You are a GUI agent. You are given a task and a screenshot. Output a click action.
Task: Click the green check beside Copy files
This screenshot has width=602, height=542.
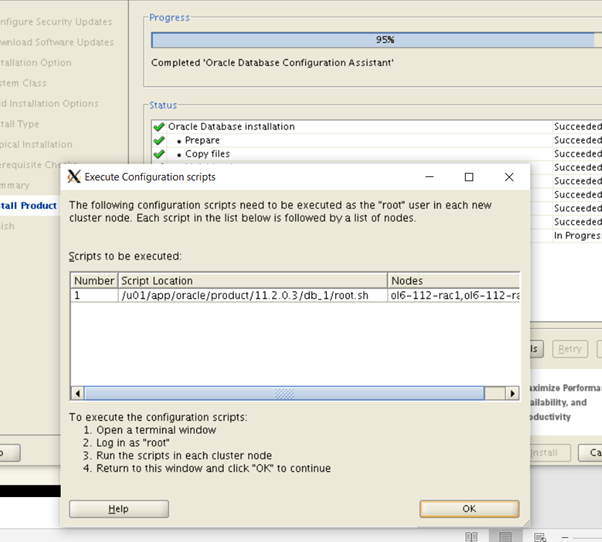click(159, 155)
